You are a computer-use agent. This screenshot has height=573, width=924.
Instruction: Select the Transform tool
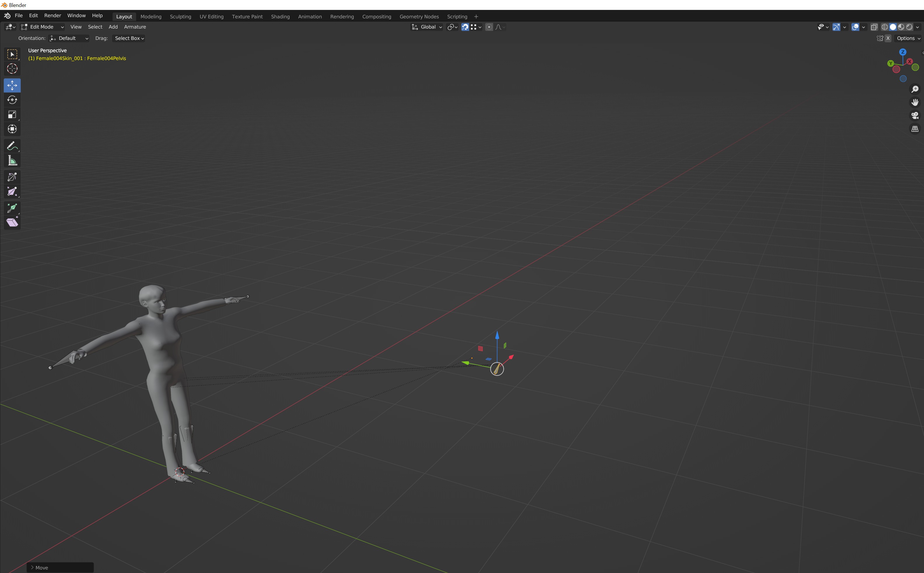12,129
